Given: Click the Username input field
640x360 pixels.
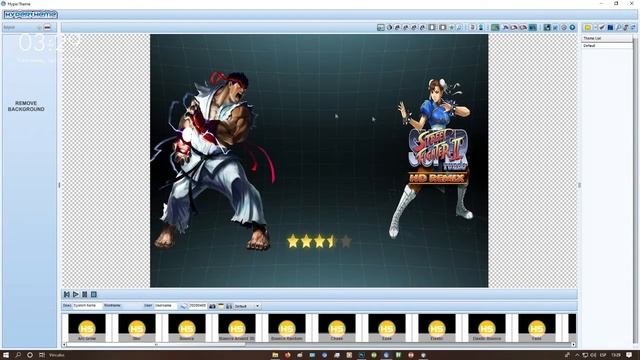Looking at the screenshot, I should click(x=165, y=306).
